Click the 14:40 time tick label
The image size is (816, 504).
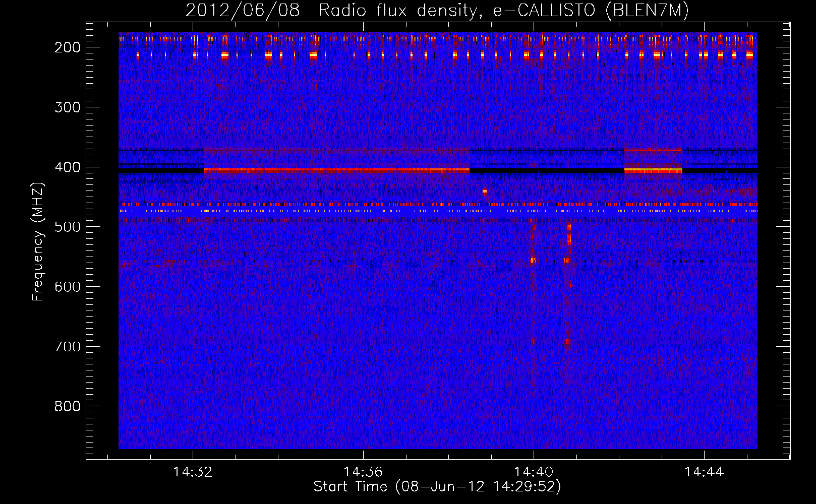pyautogui.click(x=534, y=472)
